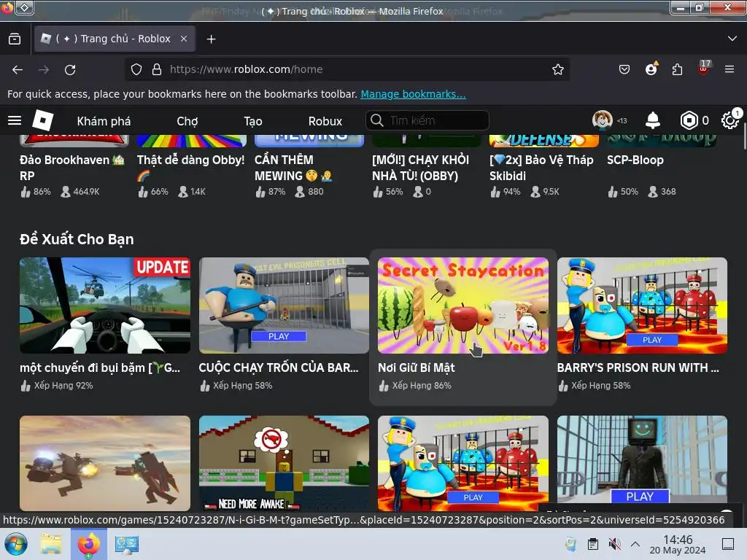Open the SCP-Bloop game
The width and height of the screenshot is (747, 560).
coord(635,160)
